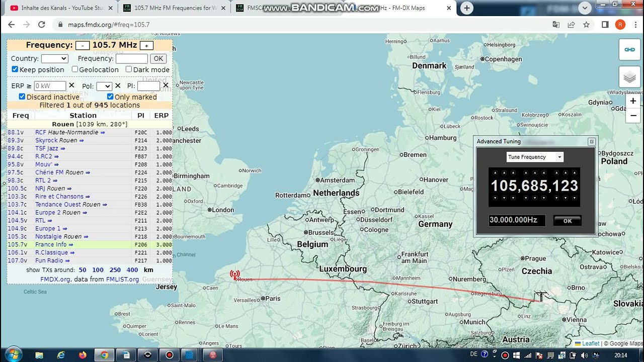Open the Chrome profile R avatar
The height and width of the screenshot is (362, 644).
pyautogui.click(x=620, y=24)
